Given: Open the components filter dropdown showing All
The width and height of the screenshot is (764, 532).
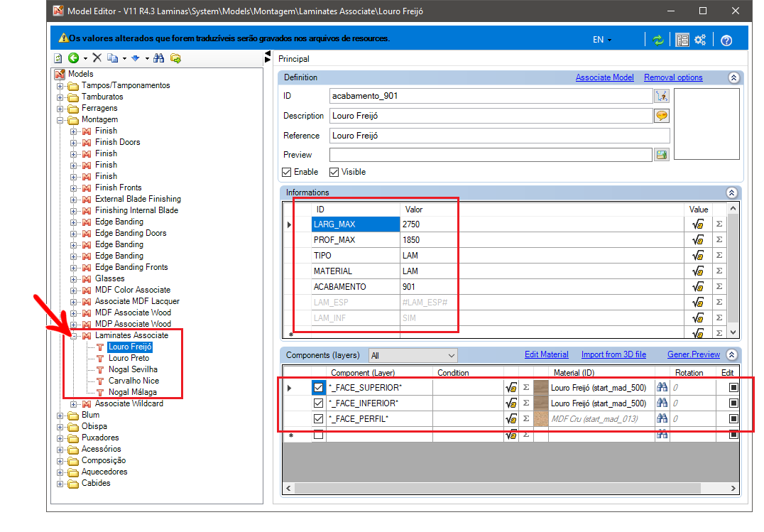Looking at the screenshot, I should click(413, 355).
